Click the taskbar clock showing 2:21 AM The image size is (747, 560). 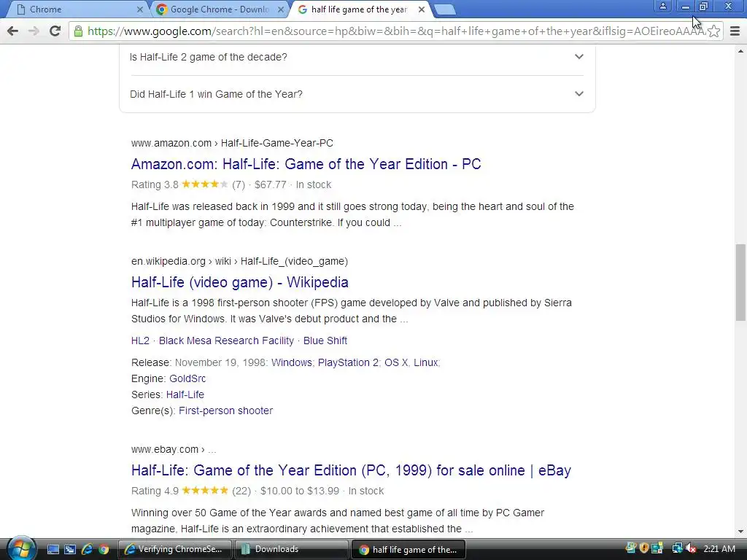click(719, 549)
